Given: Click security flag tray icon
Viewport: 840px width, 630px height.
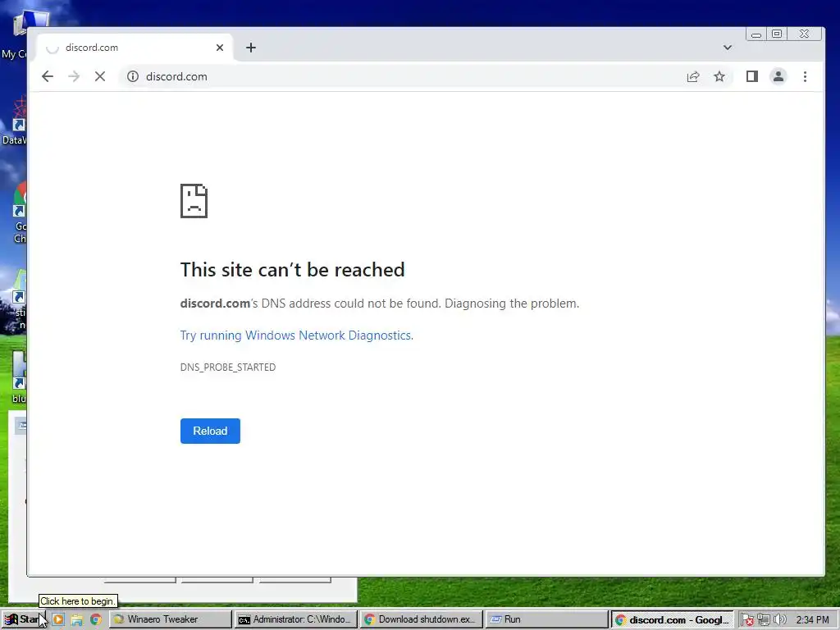Looking at the screenshot, I should (x=747, y=620).
